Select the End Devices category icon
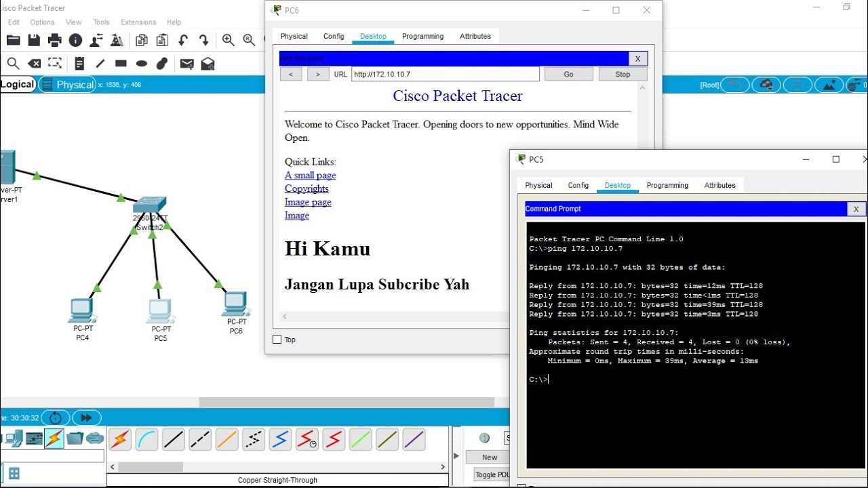This screenshot has height=488, width=868. click(x=14, y=439)
